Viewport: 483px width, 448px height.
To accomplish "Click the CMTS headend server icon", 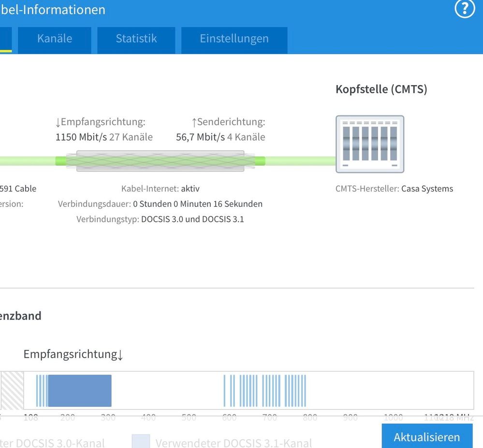I will coord(370,144).
